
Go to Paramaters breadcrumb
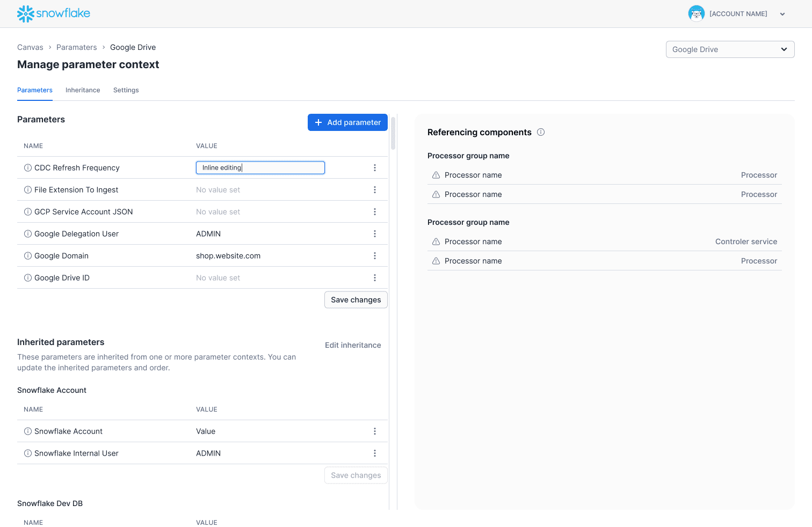(77, 47)
